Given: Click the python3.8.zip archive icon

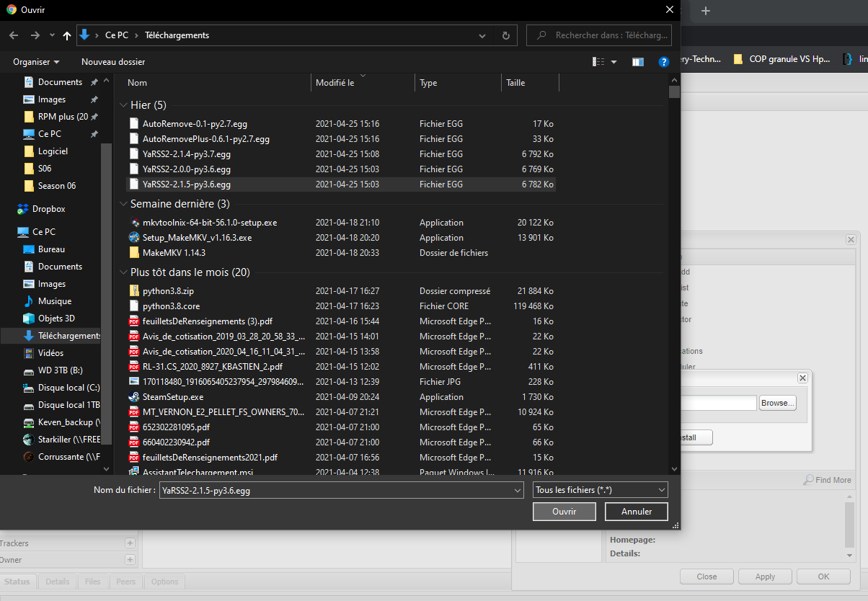Looking at the screenshot, I should (x=134, y=291).
